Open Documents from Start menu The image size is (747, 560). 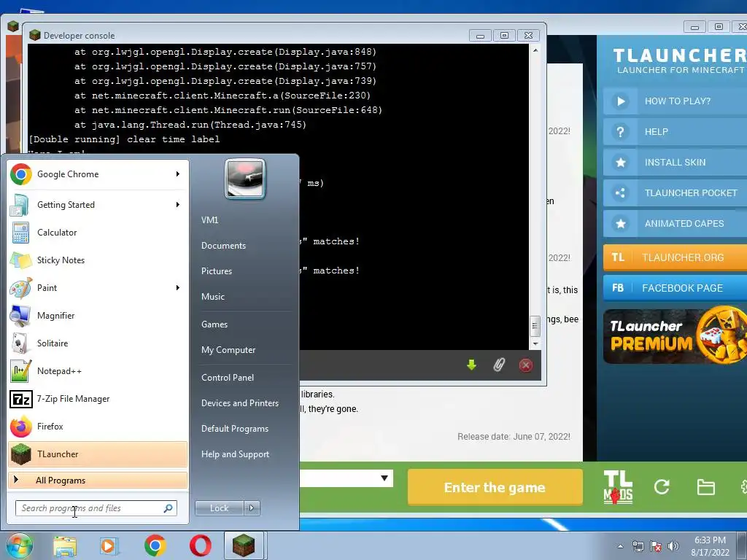[x=223, y=246]
